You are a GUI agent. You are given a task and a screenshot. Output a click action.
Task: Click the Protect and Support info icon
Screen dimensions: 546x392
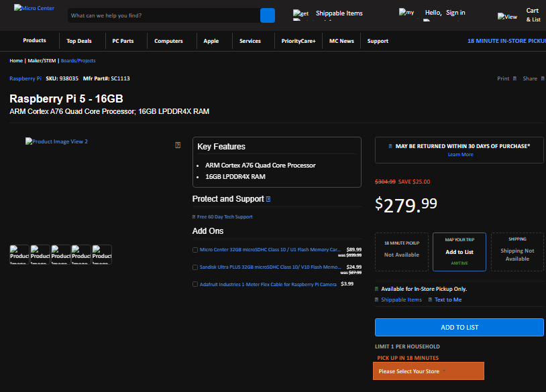268,199
